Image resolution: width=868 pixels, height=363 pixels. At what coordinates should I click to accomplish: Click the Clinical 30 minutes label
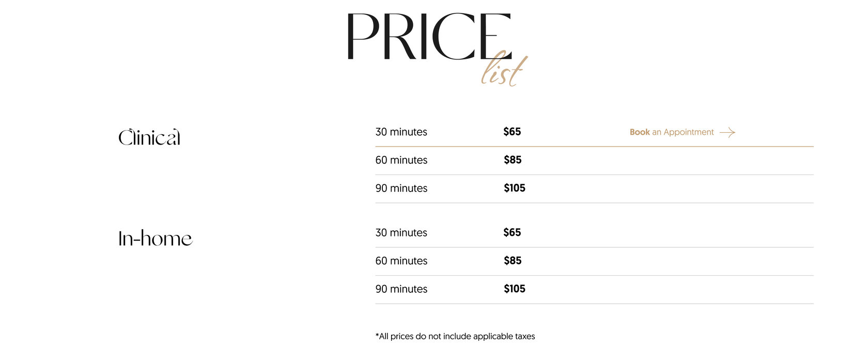tap(401, 132)
